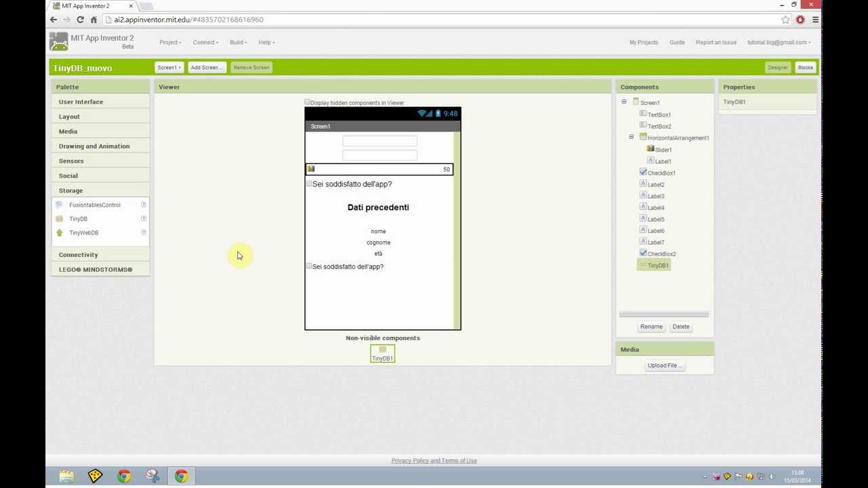868x488 pixels.
Task: Collapse Screen1 tree node
Action: click(x=624, y=102)
